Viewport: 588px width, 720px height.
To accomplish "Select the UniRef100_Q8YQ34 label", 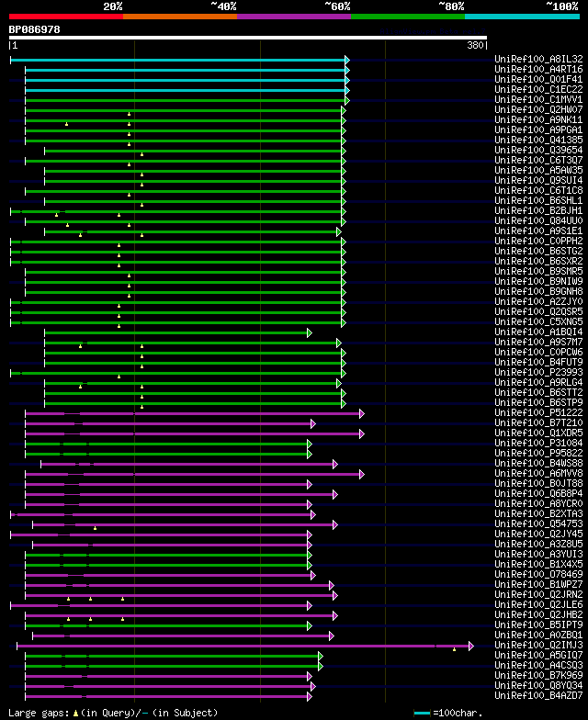I will pos(538,685).
